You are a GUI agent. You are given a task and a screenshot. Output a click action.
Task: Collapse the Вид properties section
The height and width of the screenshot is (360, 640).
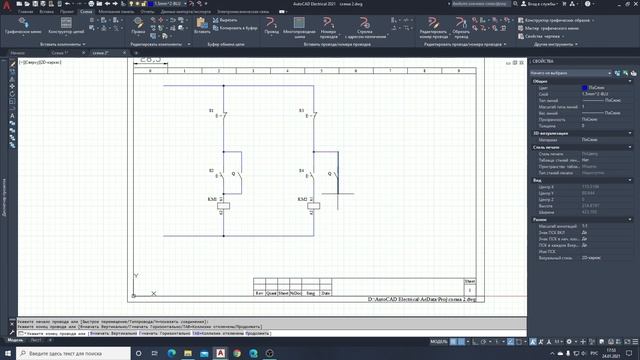tap(630, 180)
